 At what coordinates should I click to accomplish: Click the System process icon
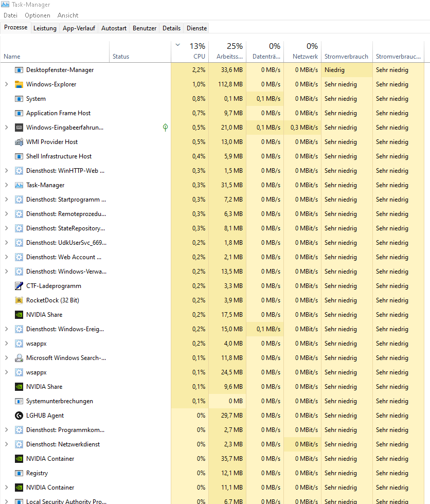tap(19, 99)
